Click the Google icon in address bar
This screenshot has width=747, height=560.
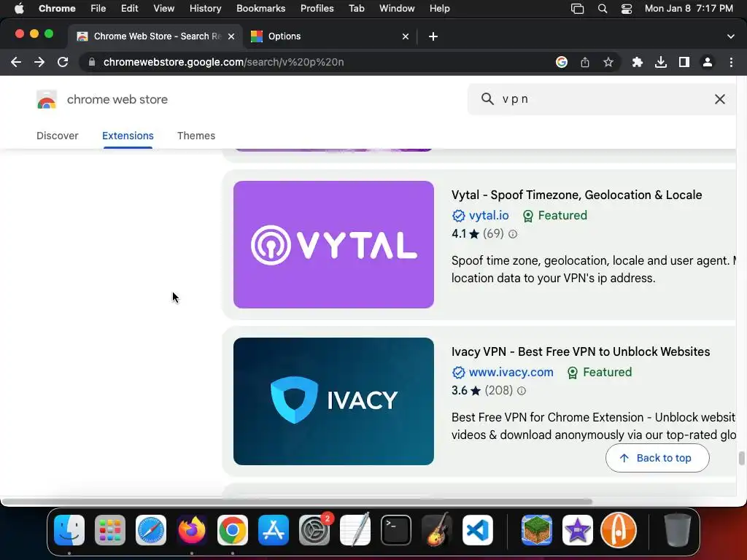[562, 63]
